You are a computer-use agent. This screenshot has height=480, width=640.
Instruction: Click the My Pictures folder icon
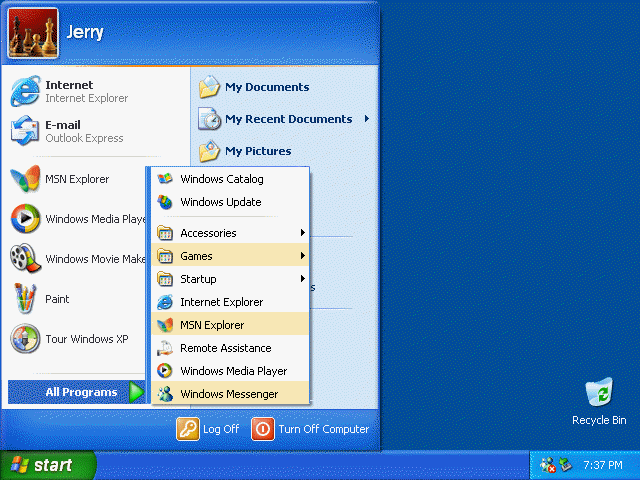(209, 151)
